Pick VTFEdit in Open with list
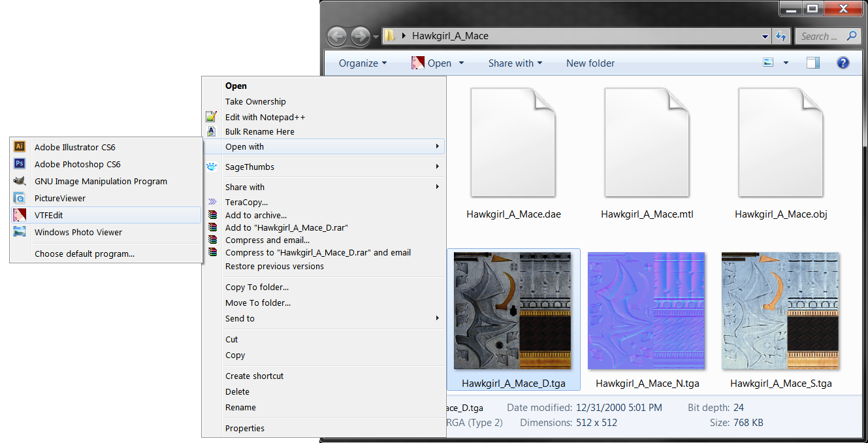The height and width of the screenshot is (443, 868). (106, 215)
